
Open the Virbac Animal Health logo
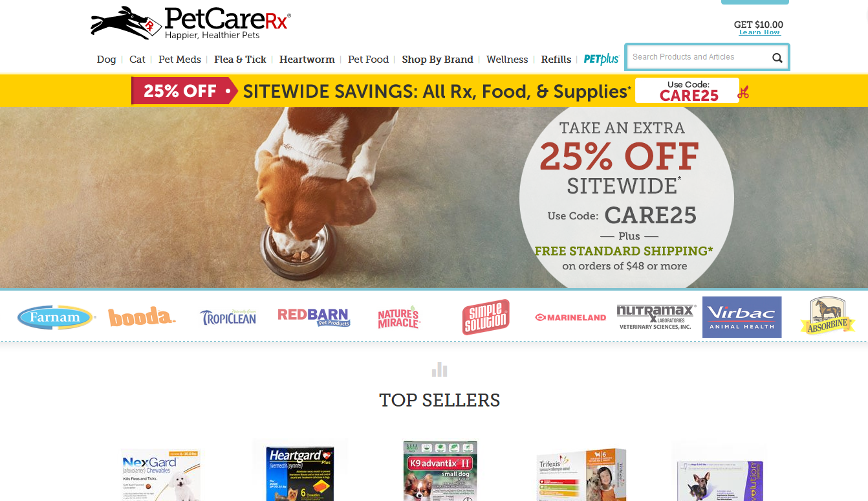pyautogui.click(x=742, y=317)
